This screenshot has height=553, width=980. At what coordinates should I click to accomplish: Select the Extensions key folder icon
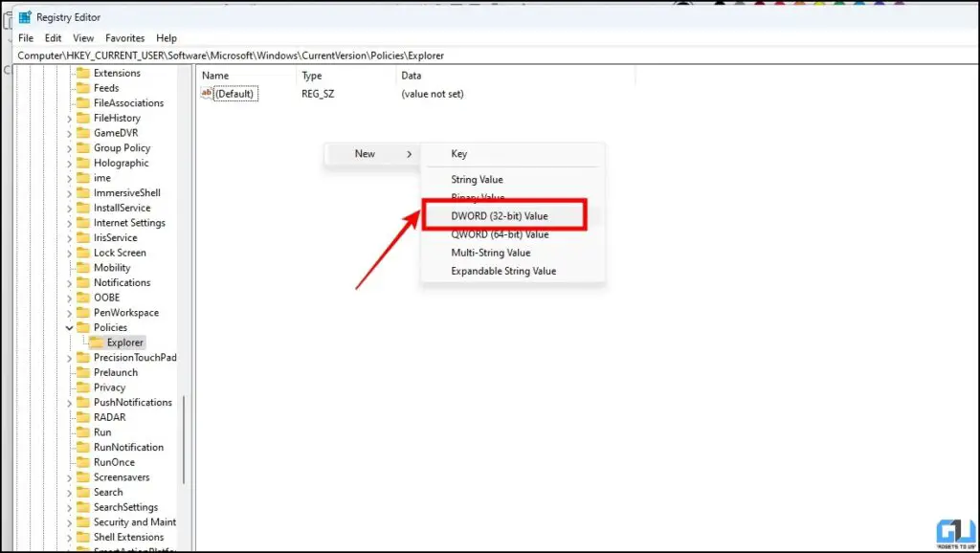83,73
